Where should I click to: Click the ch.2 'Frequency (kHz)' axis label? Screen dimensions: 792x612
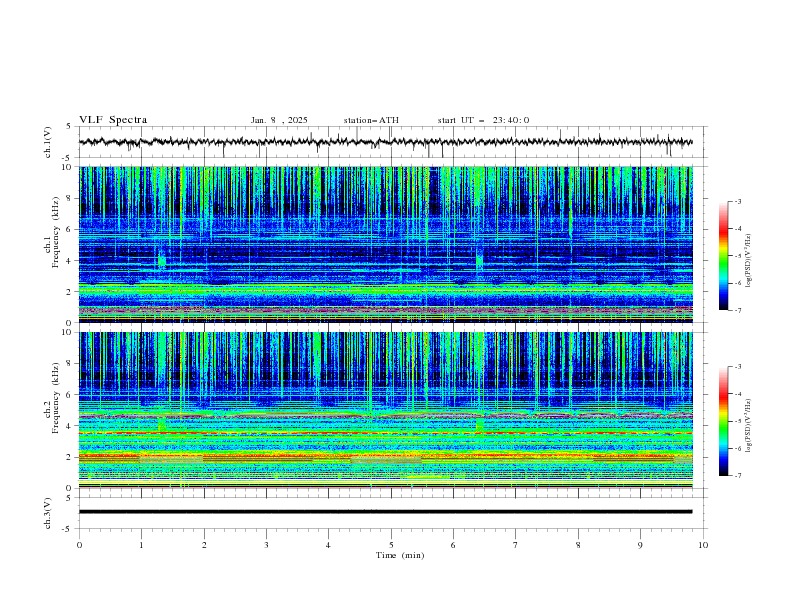(x=56, y=398)
